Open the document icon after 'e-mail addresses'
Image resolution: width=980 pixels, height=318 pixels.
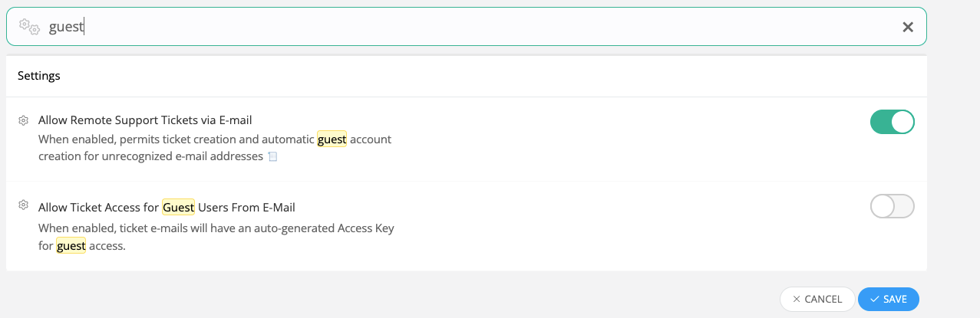[x=272, y=156]
